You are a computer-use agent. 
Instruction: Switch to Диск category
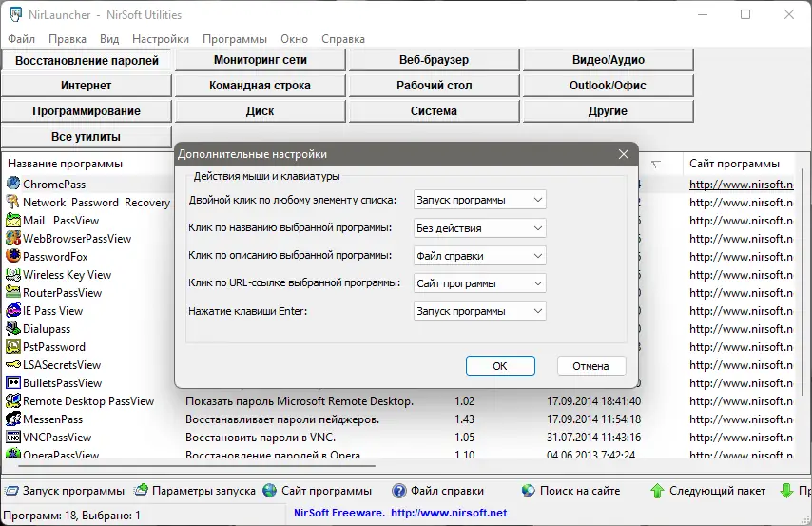pyautogui.click(x=261, y=111)
